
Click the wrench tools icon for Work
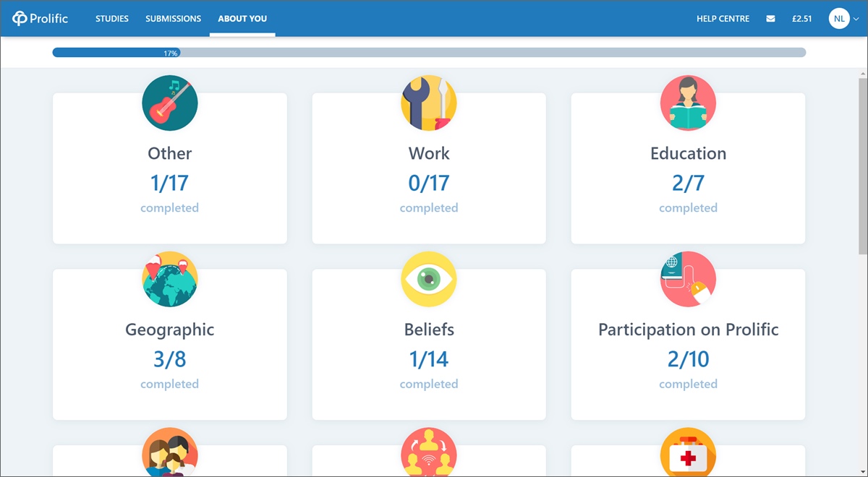pyautogui.click(x=429, y=103)
